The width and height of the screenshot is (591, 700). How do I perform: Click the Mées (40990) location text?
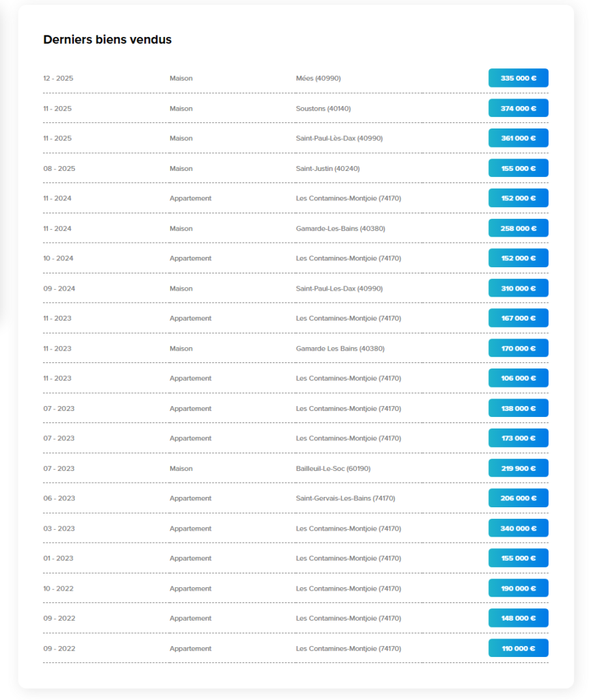click(318, 78)
